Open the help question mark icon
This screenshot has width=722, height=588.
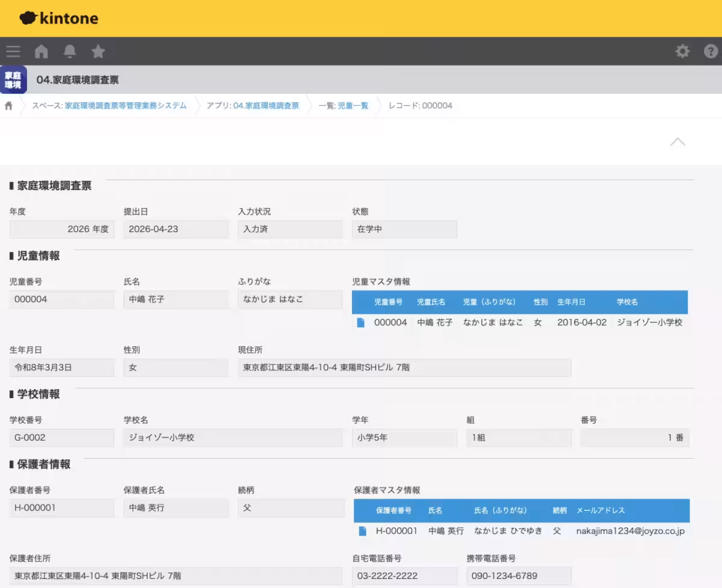pos(711,52)
